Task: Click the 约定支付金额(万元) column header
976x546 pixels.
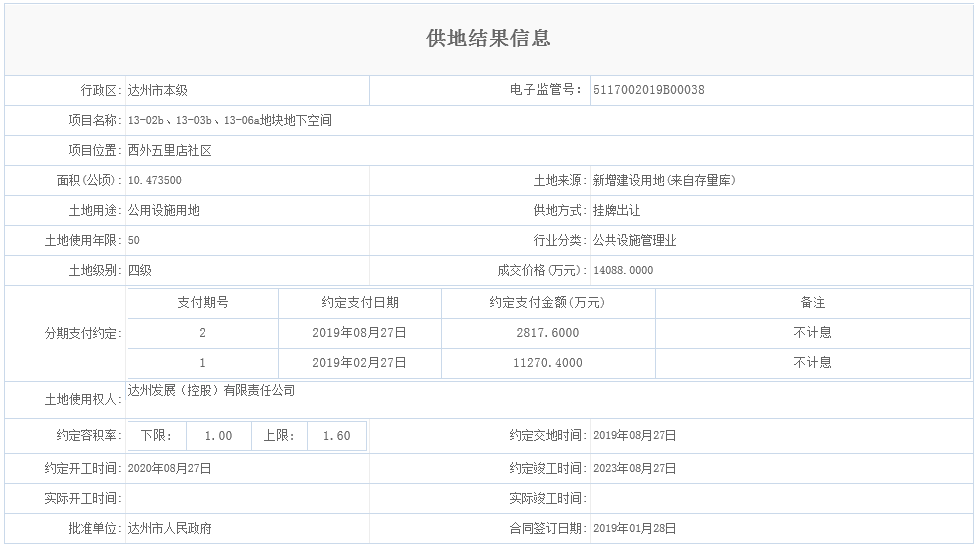Action: (548, 303)
